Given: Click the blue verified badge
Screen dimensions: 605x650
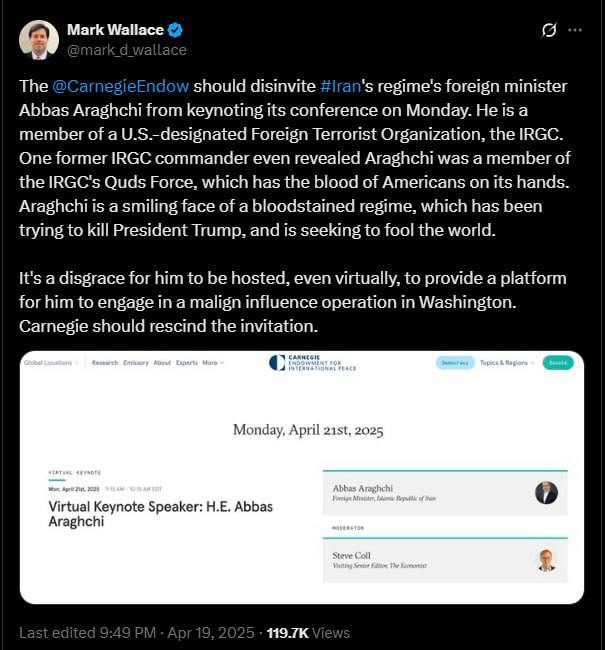Looking at the screenshot, I should [x=175, y=30].
